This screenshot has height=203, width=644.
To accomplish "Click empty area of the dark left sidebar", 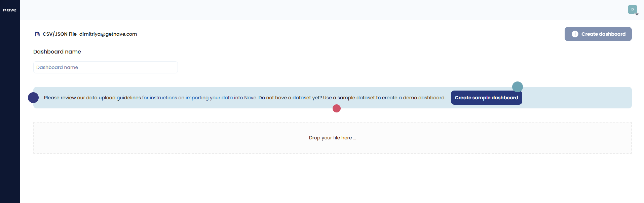I will [x=10, y=118].
